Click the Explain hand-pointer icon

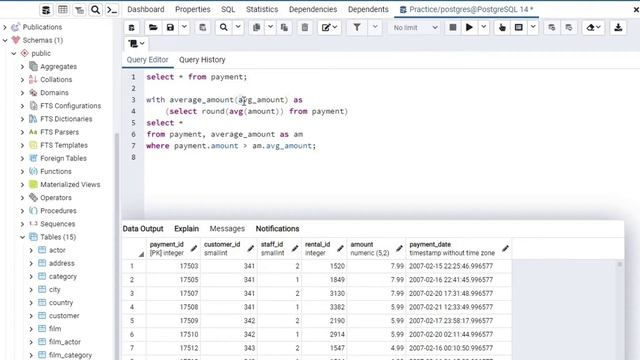point(502,28)
